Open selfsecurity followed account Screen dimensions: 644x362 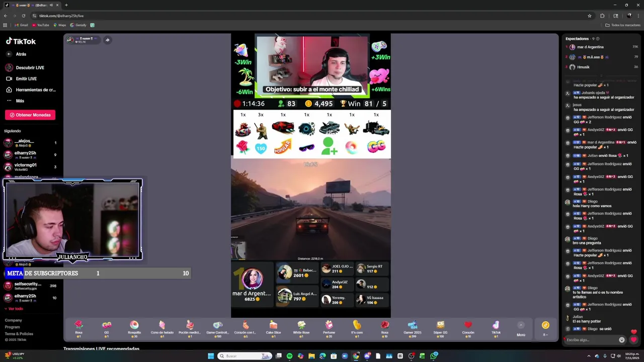tap(30, 286)
